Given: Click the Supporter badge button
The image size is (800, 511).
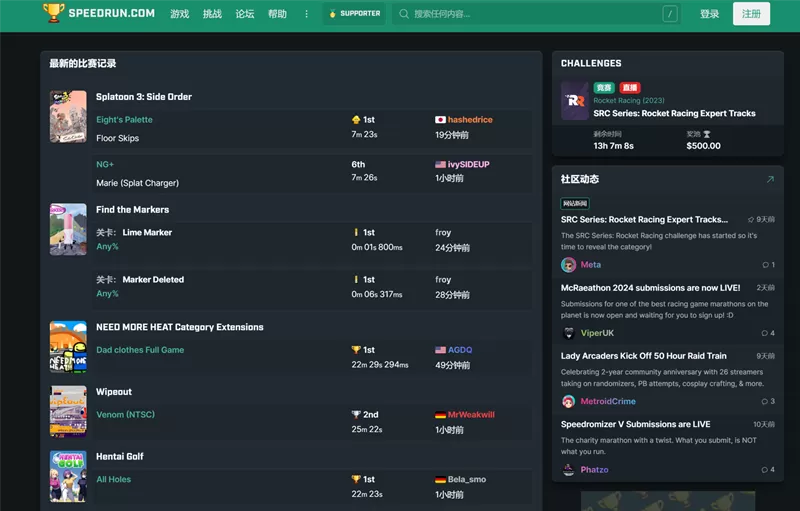Looking at the screenshot, I should click(x=355, y=14).
